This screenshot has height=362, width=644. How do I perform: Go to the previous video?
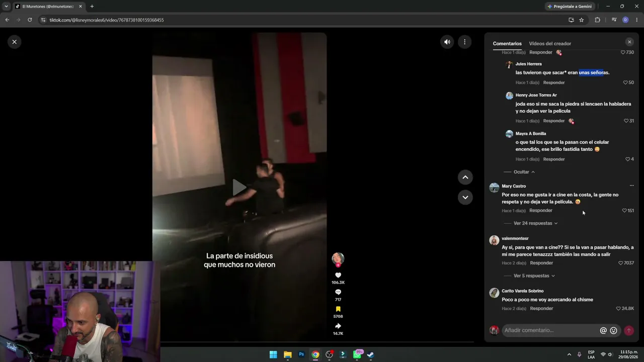coord(465,177)
